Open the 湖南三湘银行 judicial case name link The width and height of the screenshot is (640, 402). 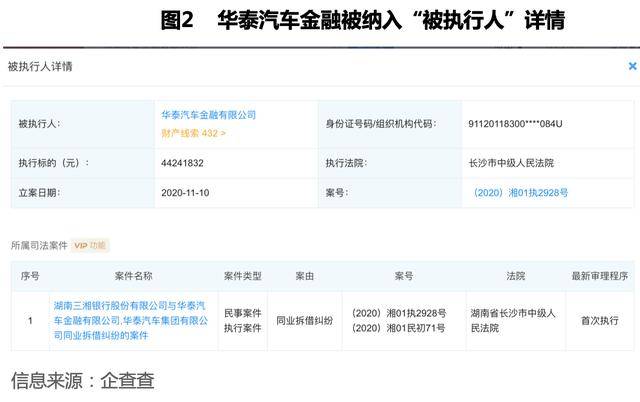(131, 320)
